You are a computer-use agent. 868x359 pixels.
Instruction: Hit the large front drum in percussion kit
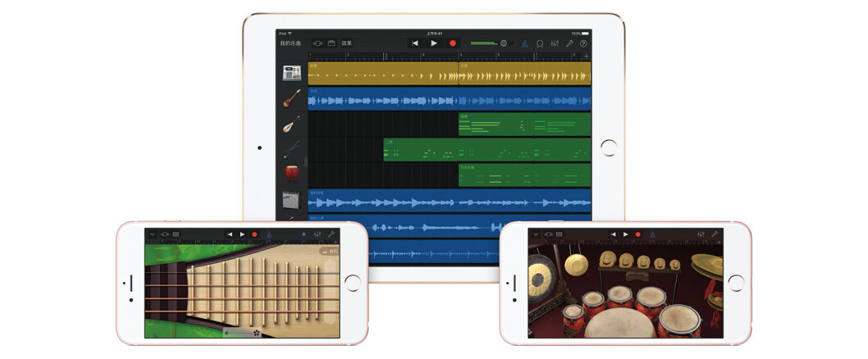[620, 323]
